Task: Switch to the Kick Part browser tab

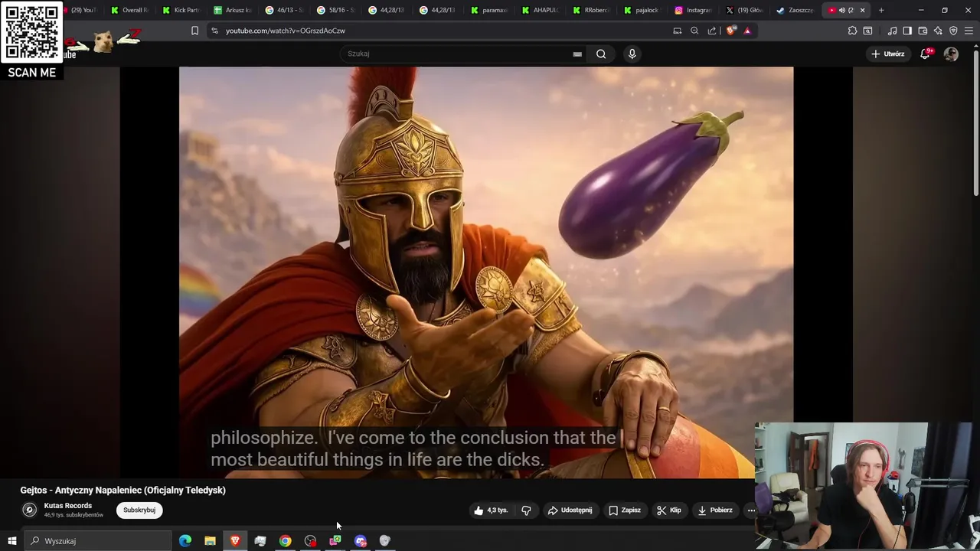Action: pos(181,10)
